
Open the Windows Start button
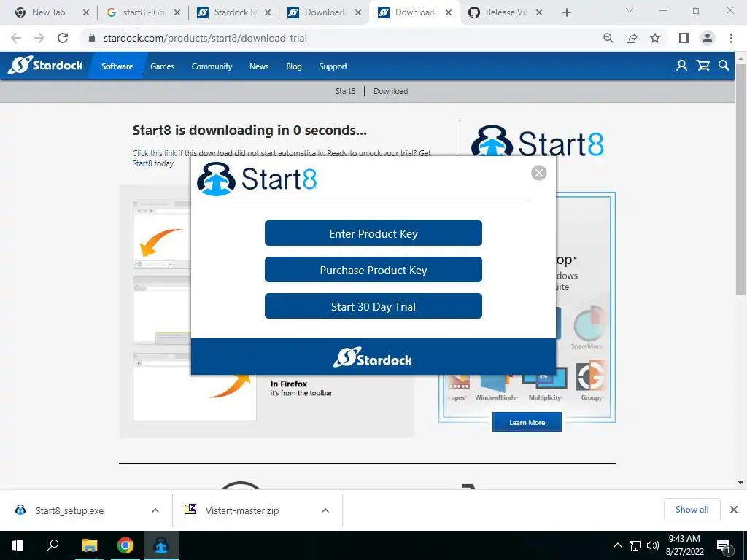(18, 545)
